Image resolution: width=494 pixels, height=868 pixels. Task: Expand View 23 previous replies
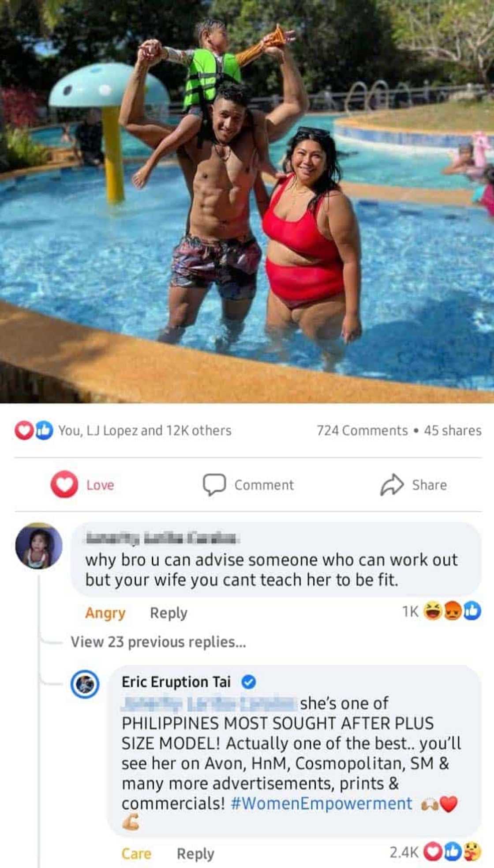click(158, 642)
